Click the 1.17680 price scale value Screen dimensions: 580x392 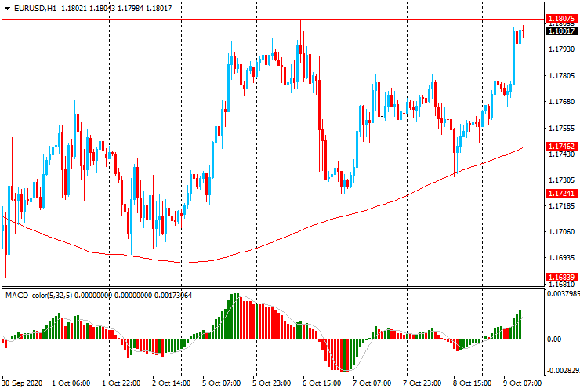pos(562,101)
